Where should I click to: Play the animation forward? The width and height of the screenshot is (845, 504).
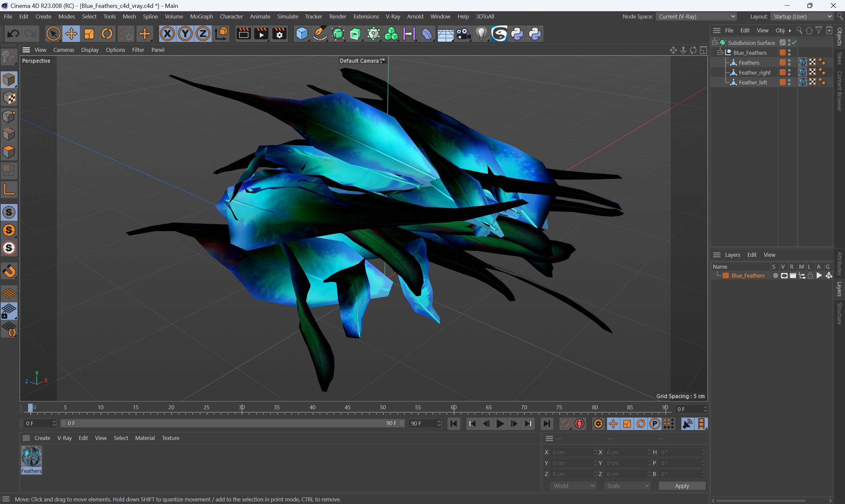coord(500,423)
